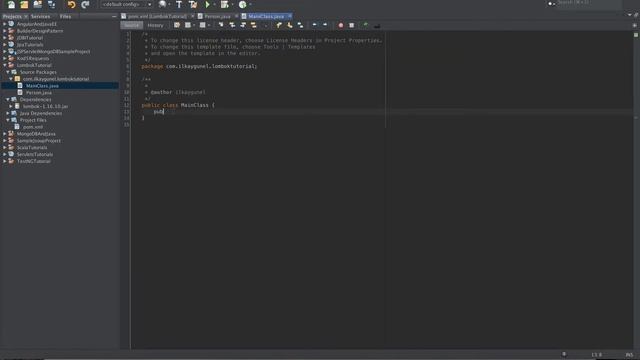The height and width of the screenshot is (360, 640).
Task: Click the Find Previous Occurrence icon
Action: pos(232,25)
